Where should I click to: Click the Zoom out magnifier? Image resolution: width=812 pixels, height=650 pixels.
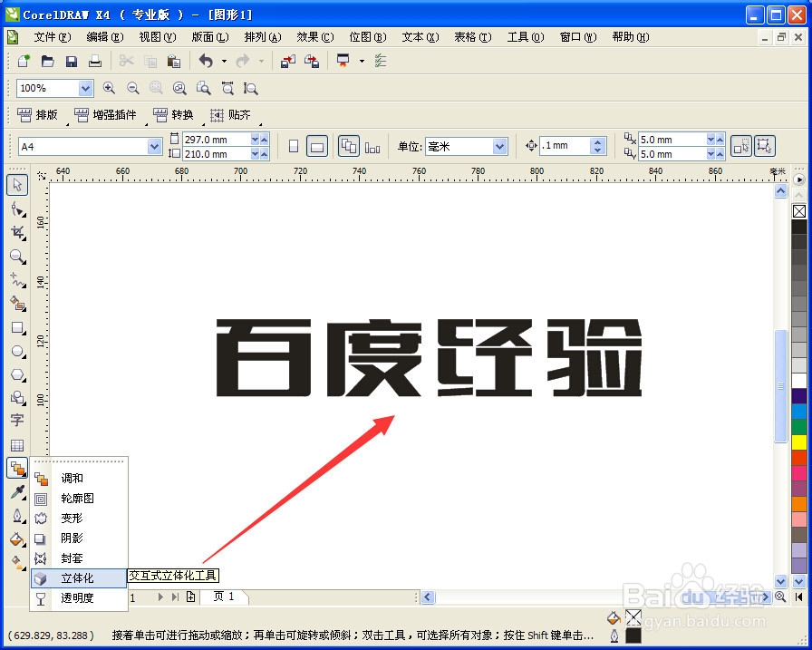pyautogui.click(x=133, y=88)
